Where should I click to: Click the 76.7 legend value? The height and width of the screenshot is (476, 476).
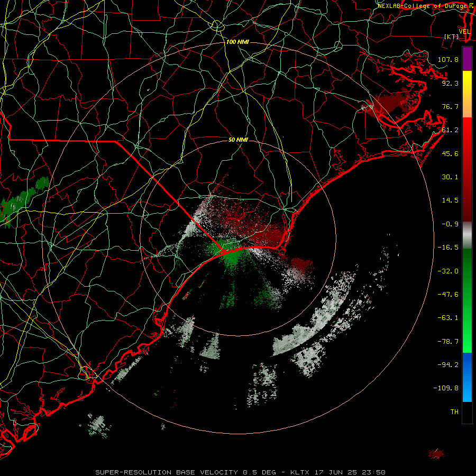(450, 106)
